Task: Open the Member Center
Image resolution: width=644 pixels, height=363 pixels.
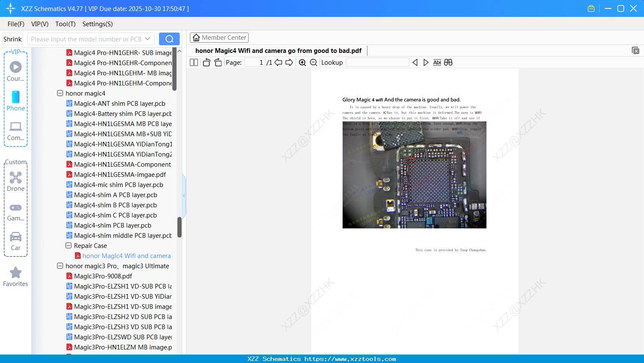Action: 219,38
